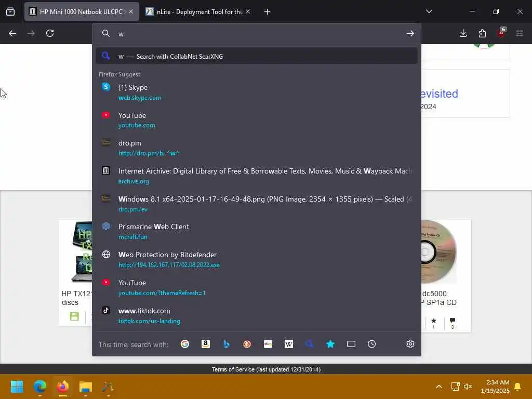Search with Bing one-off engine icon
This screenshot has width=532, height=399.
click(227, 344)
